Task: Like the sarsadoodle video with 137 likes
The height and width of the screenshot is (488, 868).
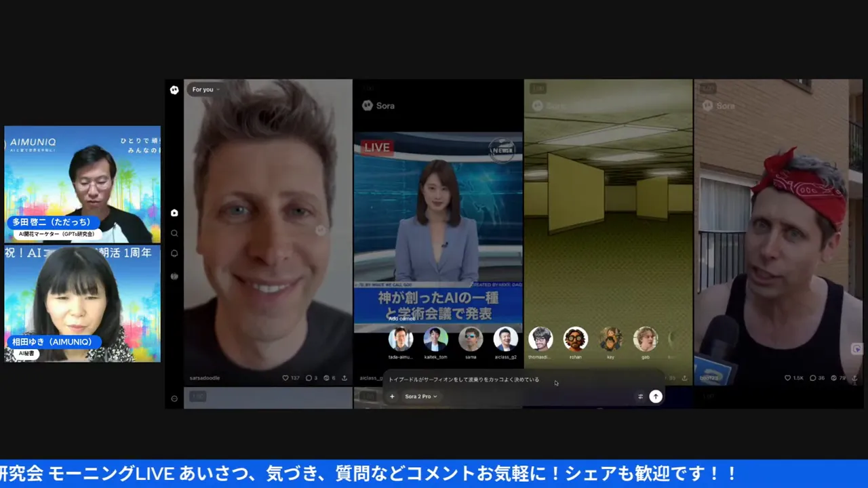Action: click(x=285, y=378)
